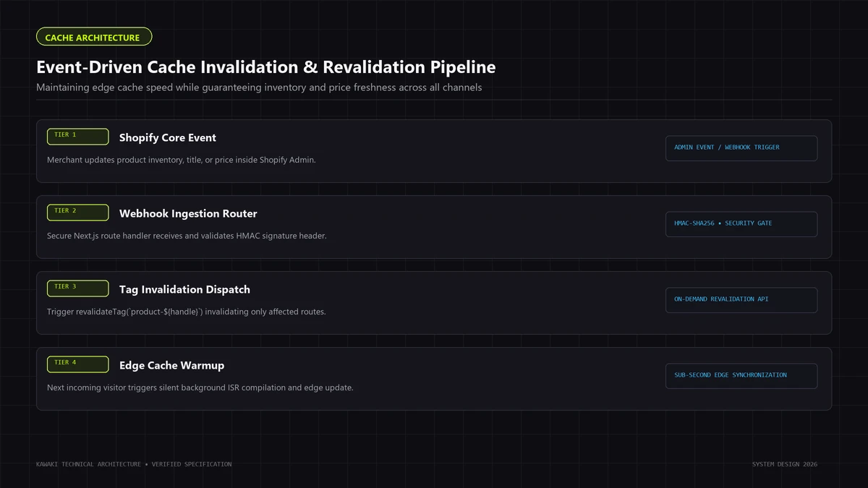Click the SUB-SECOND EDGE SYNCHRONIZATION tag
Screen dimensions: 868x488
pyautogui.click(x=741, y=376)
